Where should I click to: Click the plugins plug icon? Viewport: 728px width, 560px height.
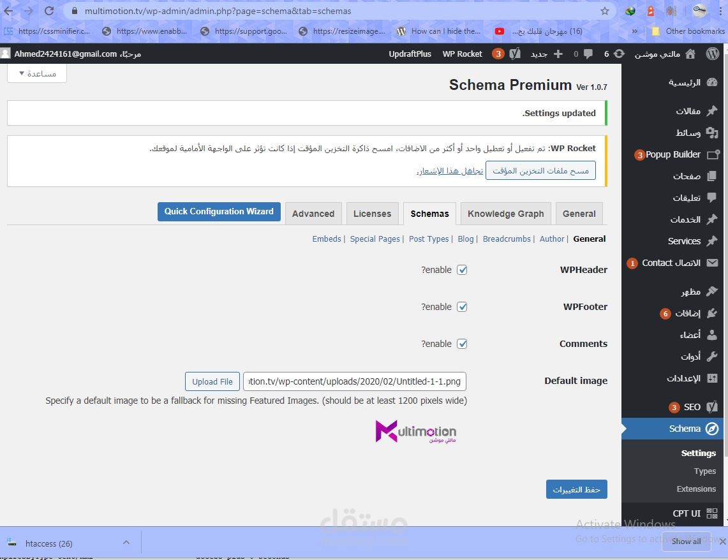tap(712, 313)
